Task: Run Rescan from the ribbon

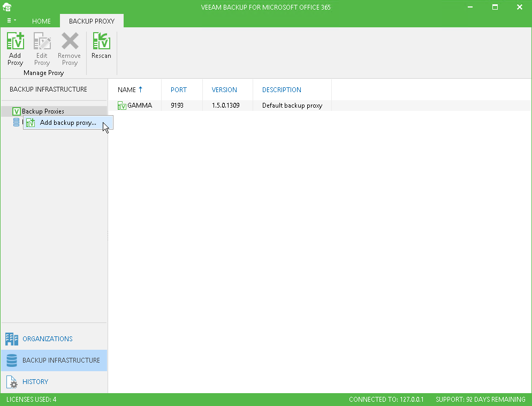Action: (x=101, y=46)
